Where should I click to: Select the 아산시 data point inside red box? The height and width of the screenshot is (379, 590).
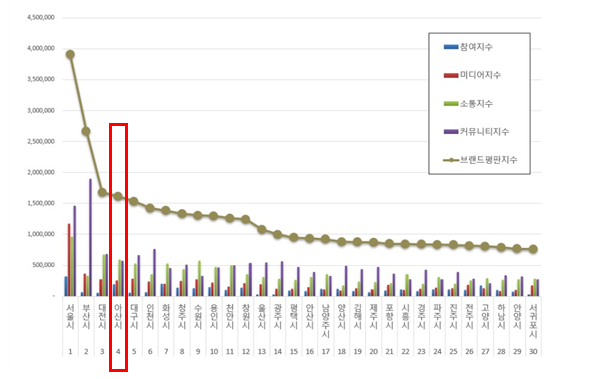pyautogui.click(x=118, y=196)
